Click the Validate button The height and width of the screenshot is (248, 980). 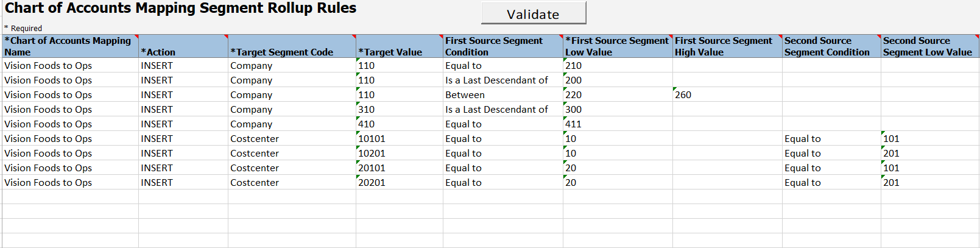click(x=533, y=13)
